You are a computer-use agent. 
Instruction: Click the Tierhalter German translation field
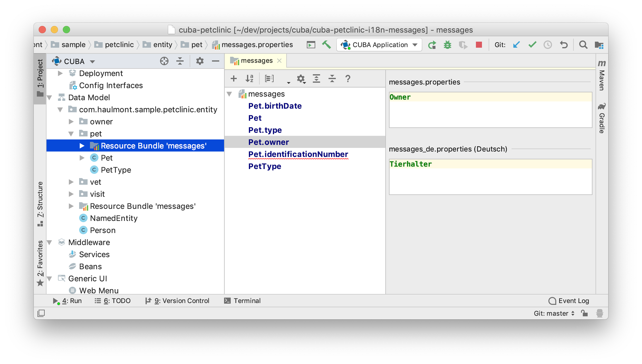coord(490,177)
